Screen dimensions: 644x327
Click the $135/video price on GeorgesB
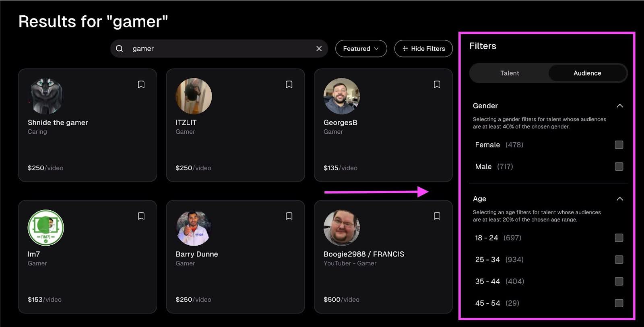tap(341, 168)
